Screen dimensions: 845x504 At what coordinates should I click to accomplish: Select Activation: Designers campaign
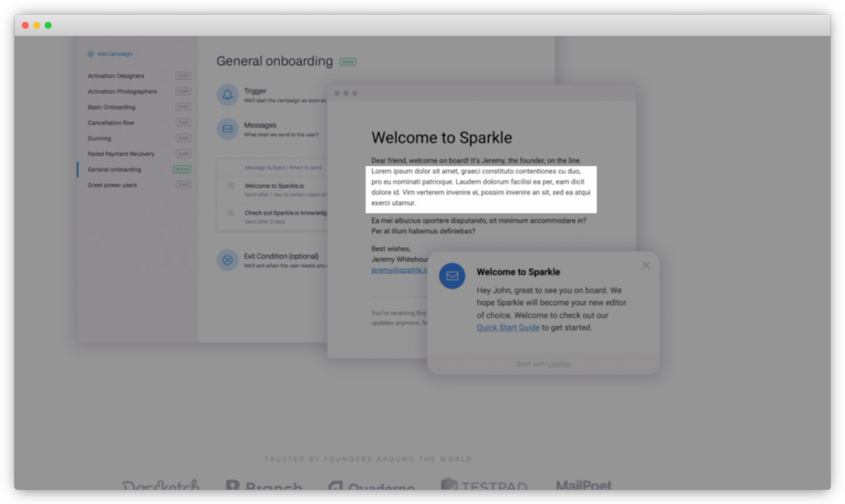(x=116, y=76)
